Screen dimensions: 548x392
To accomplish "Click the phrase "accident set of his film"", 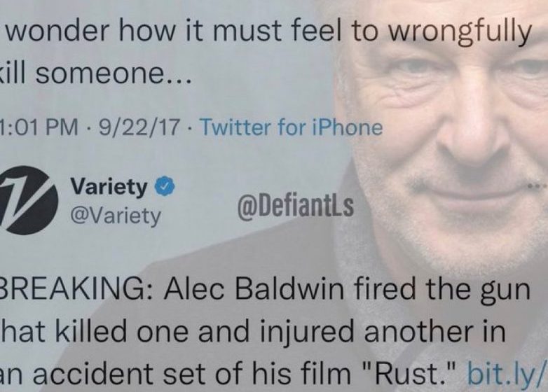I will pos(192,373).
